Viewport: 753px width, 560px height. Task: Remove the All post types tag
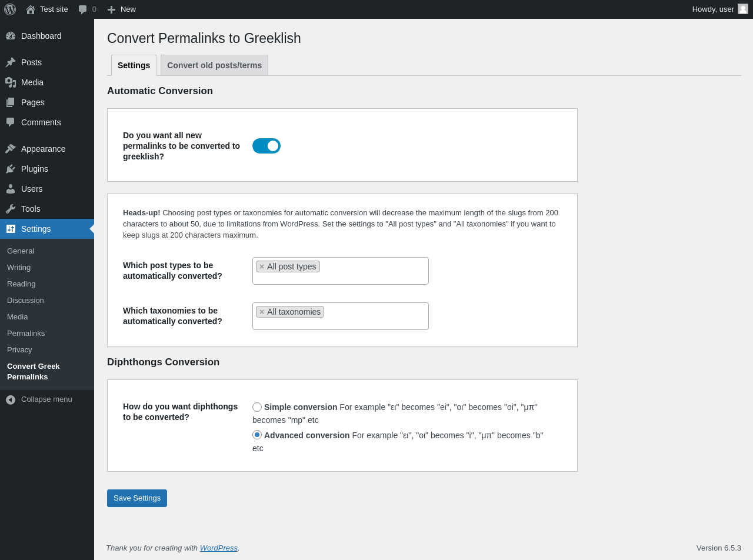[x=262, y=266]
